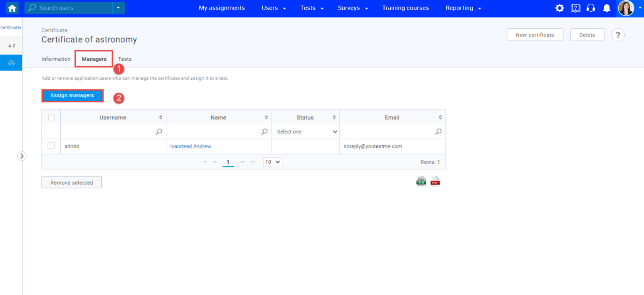Select the certificates sidebar icon
Screen dimensions: 644x295
(x=11, y=63)
